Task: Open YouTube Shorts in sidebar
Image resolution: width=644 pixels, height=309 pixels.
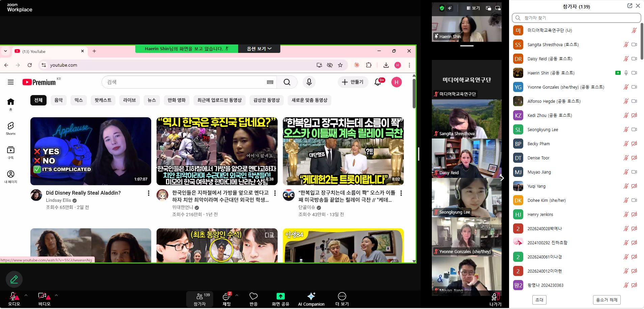Action: click(11, 128)
